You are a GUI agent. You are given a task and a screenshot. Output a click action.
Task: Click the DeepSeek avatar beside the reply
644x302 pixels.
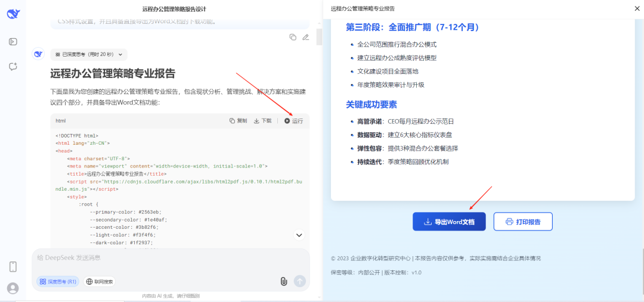point(38,54)
